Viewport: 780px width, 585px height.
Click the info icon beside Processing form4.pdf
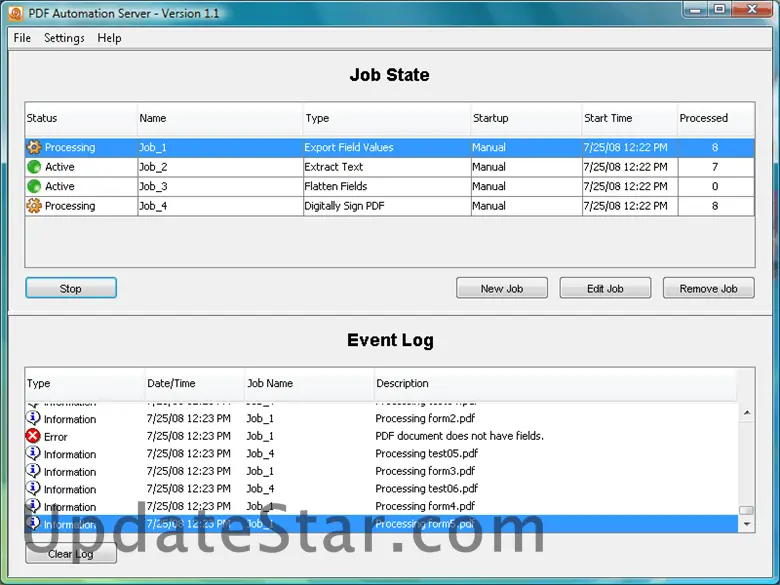[x=33, y=506]
